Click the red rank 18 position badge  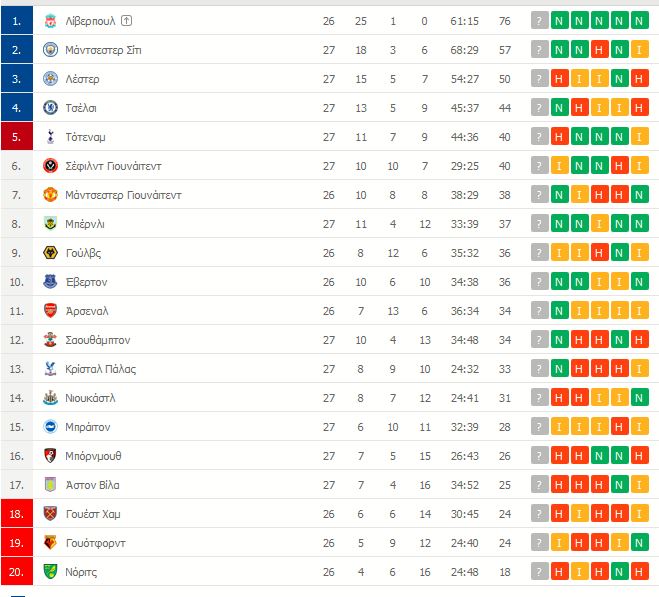click(17, 513)
